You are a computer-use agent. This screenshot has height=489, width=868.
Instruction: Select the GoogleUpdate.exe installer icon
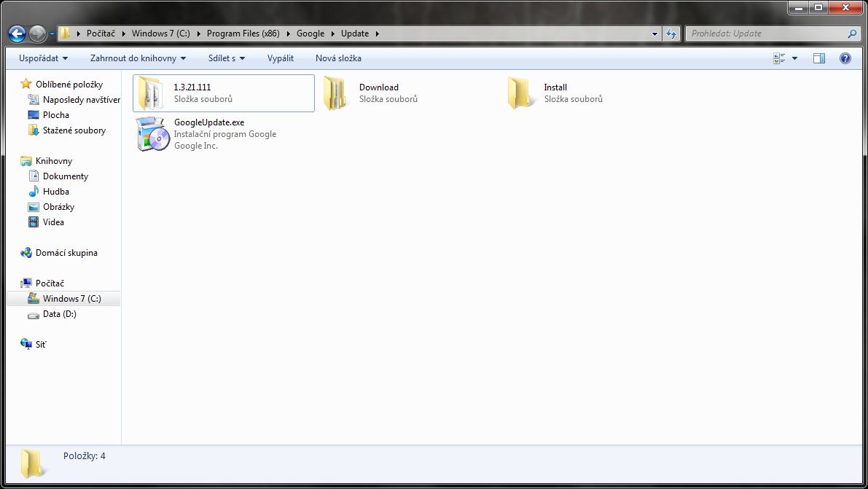153,133
